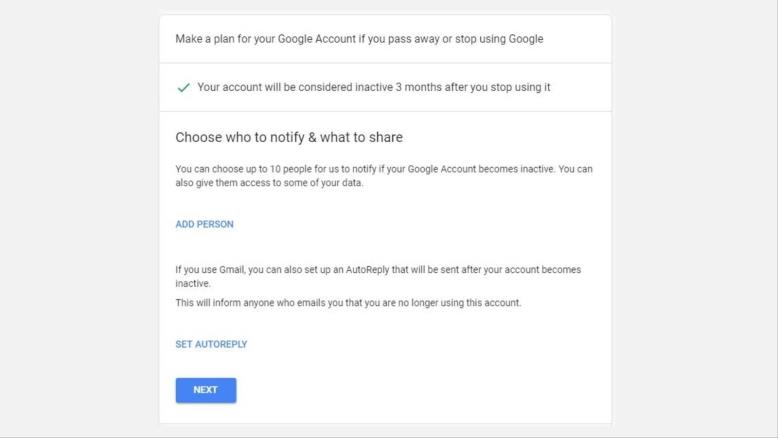
Task: Expand the account inactive after 3 months step
Action: (x=386, y=87)
